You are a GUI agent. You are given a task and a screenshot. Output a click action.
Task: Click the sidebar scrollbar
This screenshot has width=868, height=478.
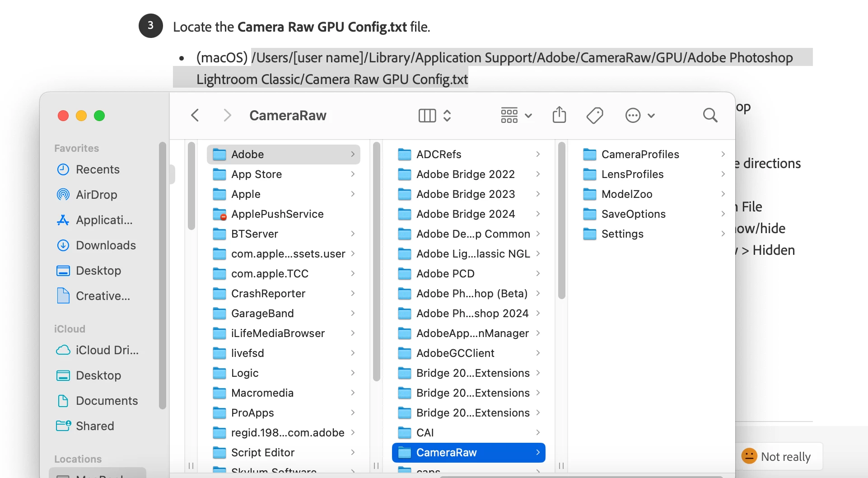click(163, 276)
